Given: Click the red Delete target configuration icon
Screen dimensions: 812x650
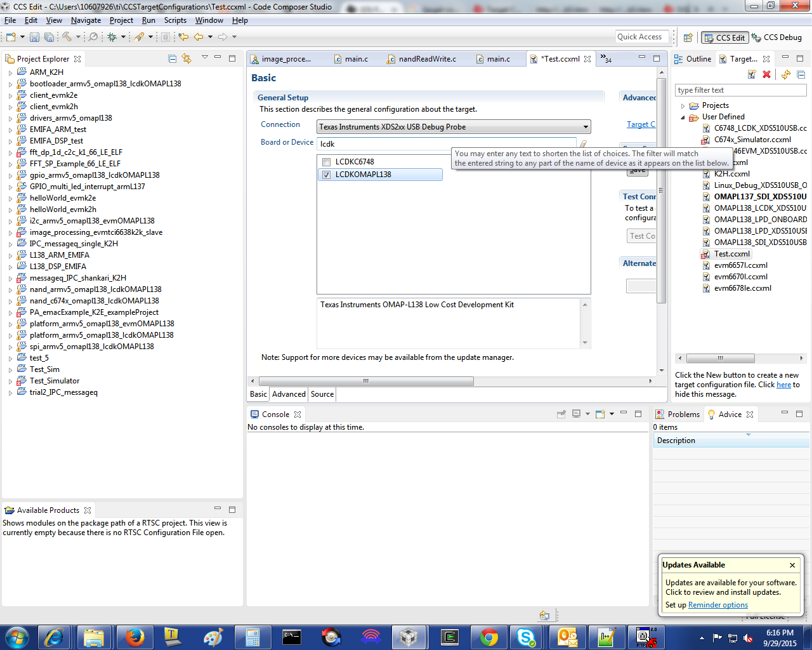Looking at the screenshot, I should [x=766, y=74].
